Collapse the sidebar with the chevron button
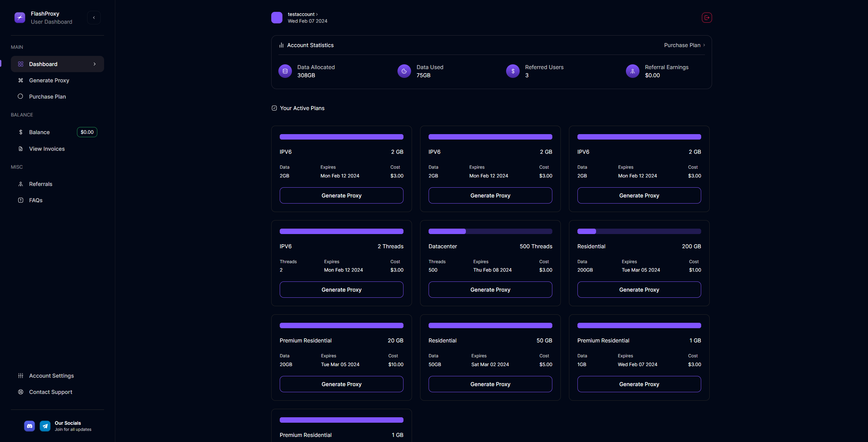The width and height of the screenshot is (868, 442). click(x=94, y=18)
